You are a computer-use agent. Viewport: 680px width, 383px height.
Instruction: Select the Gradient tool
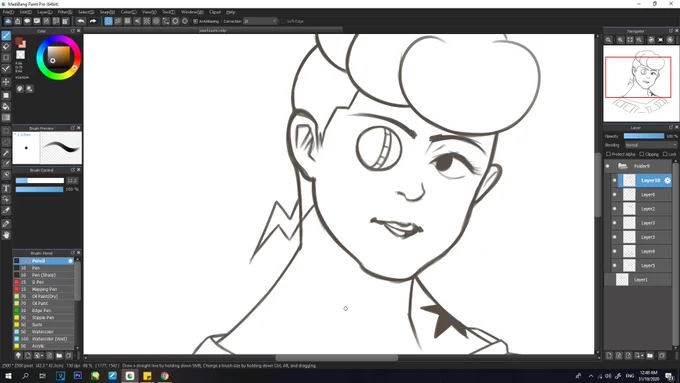(x=6, y=117)
